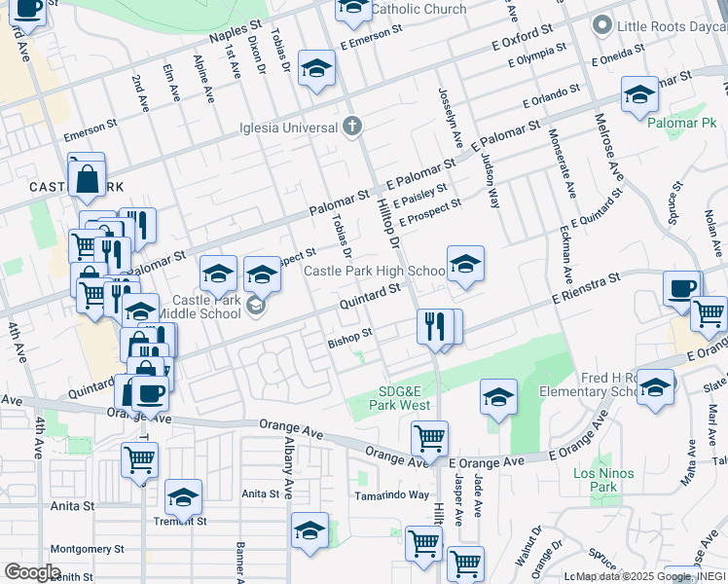Open the Iglesia Universal church pin
Viewport: 728px width, 584px height.
(352, 127)
